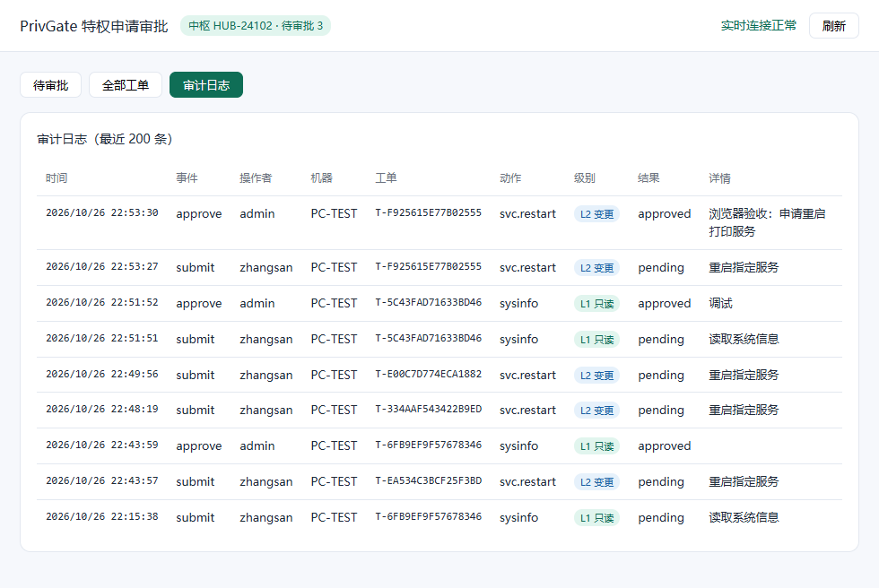Click the PrivGate 特权申请审批 title
This screenshot has width=879, height=588.
coord(94,26)
